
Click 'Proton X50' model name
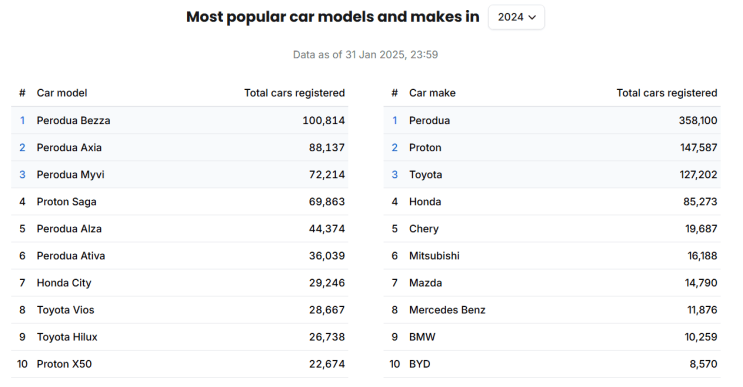point(64,364)
